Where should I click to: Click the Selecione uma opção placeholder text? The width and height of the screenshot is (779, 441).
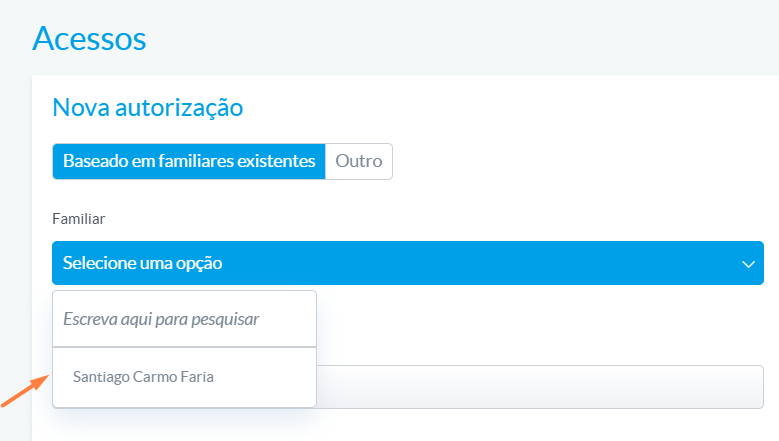coord(143,263)
